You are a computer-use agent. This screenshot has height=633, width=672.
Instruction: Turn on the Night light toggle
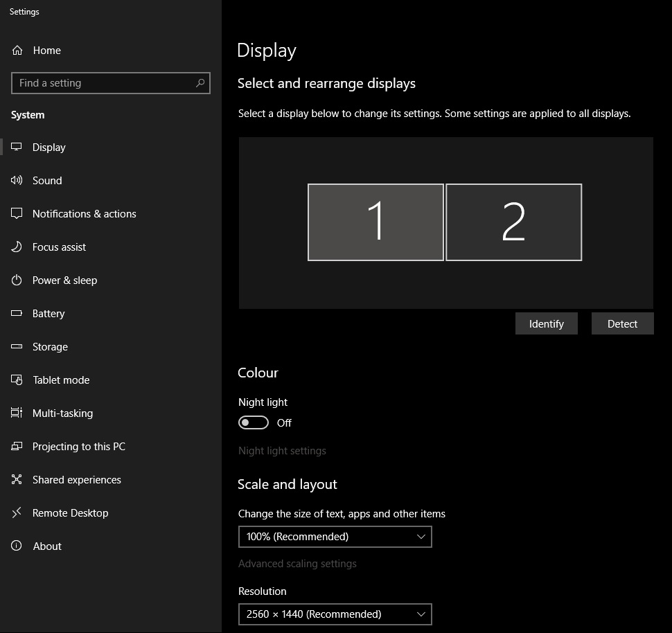point(253,422)
